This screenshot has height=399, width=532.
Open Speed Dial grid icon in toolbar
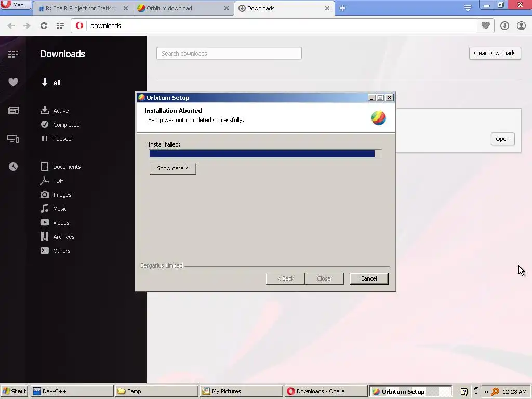pos(61,26)
